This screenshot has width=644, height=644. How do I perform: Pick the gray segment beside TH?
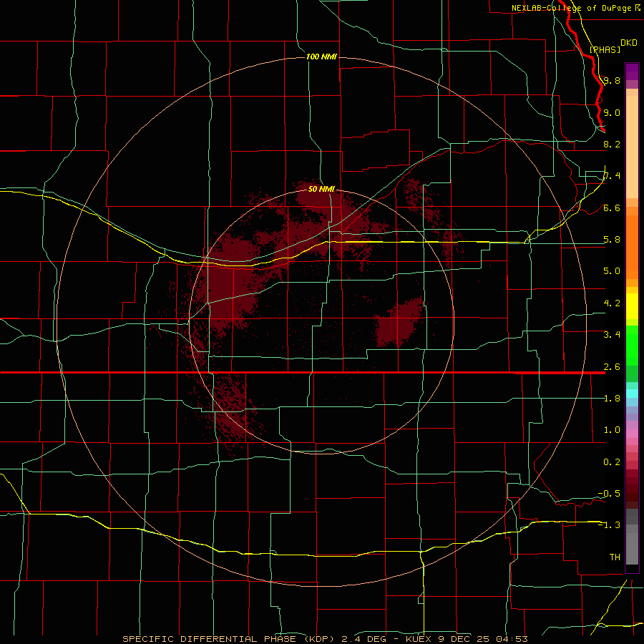(632, 550)
